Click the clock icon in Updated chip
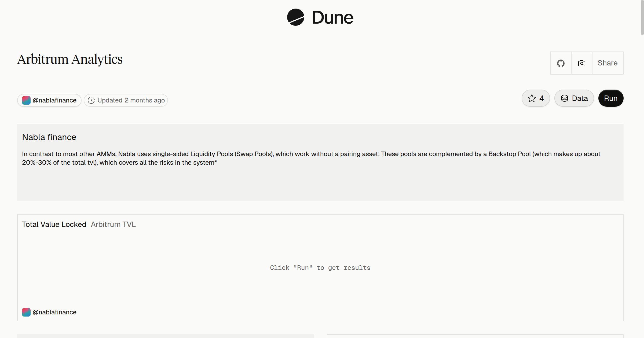644x338 pixels. (91, 100)
